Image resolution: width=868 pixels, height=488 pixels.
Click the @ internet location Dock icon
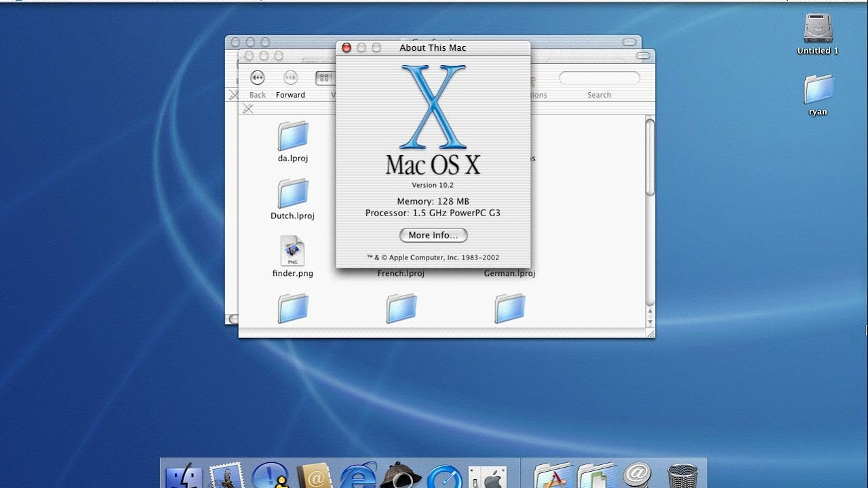pyautogui.click(x=637, y=476)
